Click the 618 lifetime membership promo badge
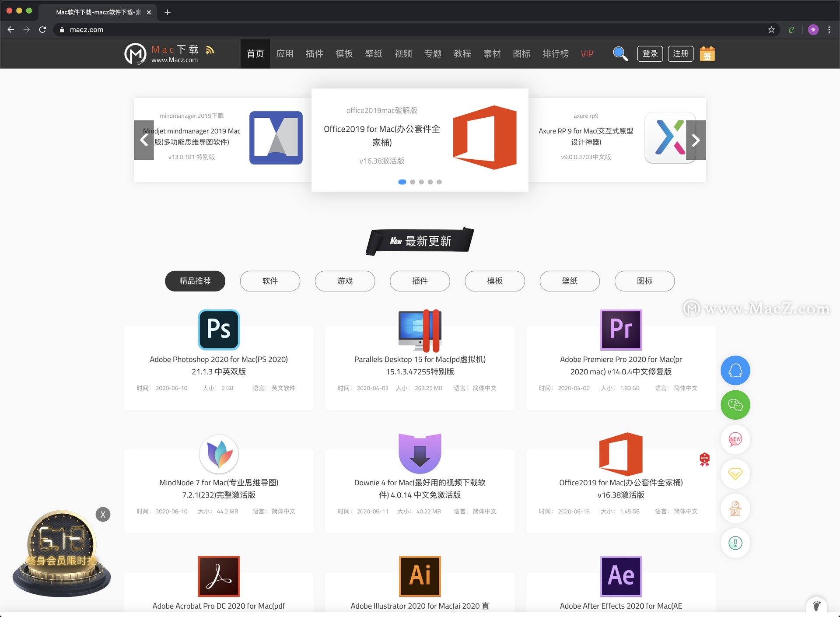This screenshot has height=617, width=840. click(61, 554)
